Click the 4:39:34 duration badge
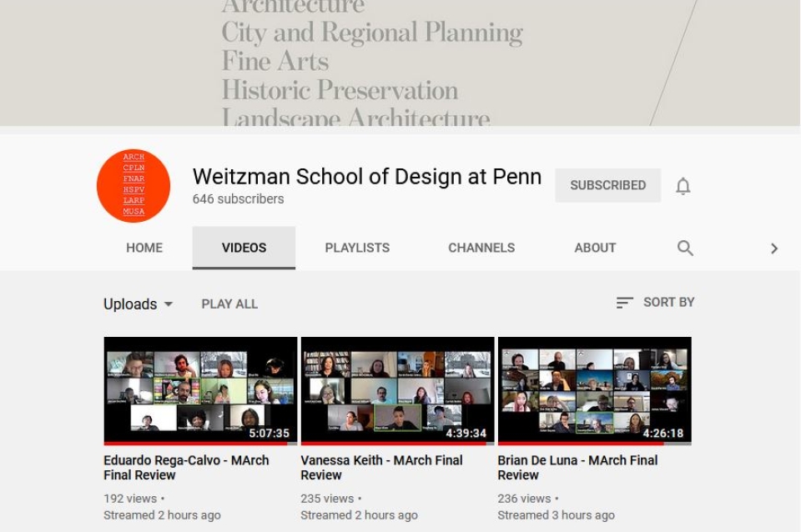Viewport: 801px width, 532px height. pos(466,434)
